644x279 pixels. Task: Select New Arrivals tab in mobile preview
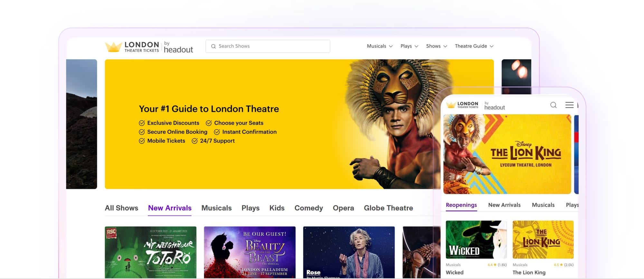pyautogui.click(x=504, y=205)
